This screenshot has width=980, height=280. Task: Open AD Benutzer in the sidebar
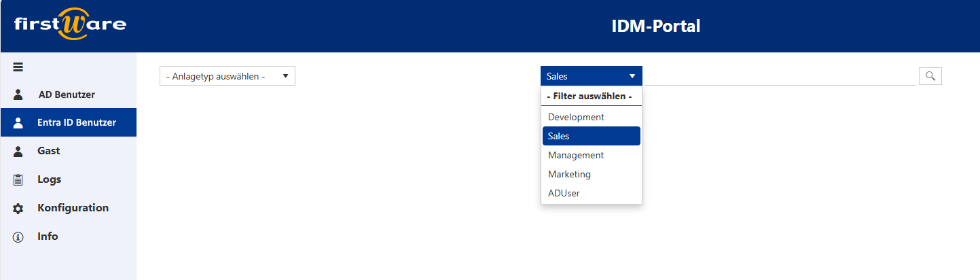[68, 94]
